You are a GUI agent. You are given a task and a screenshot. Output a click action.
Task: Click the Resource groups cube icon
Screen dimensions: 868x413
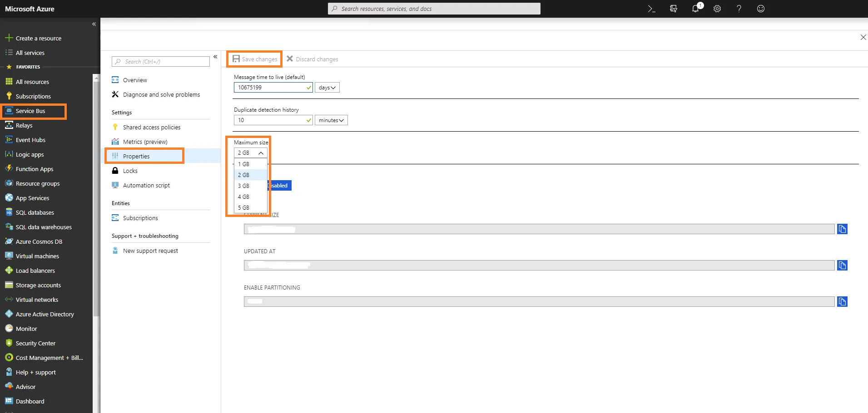[x=9, y=183]
